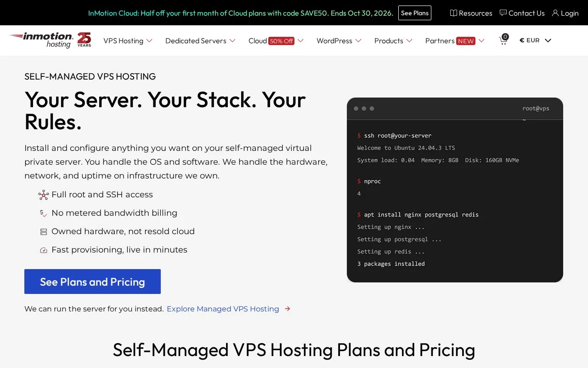Expand the Partners menu chevron

481,41
